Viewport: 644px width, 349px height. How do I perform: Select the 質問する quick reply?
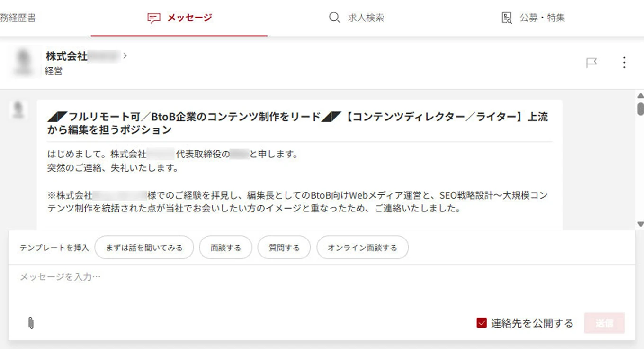pyautogui.click(x=284, y=247)
